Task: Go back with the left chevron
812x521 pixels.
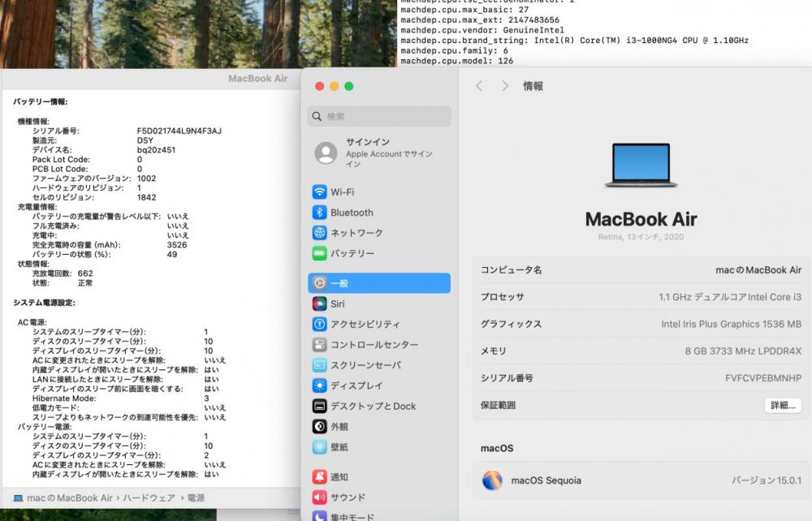Action: tap(479, 86)
